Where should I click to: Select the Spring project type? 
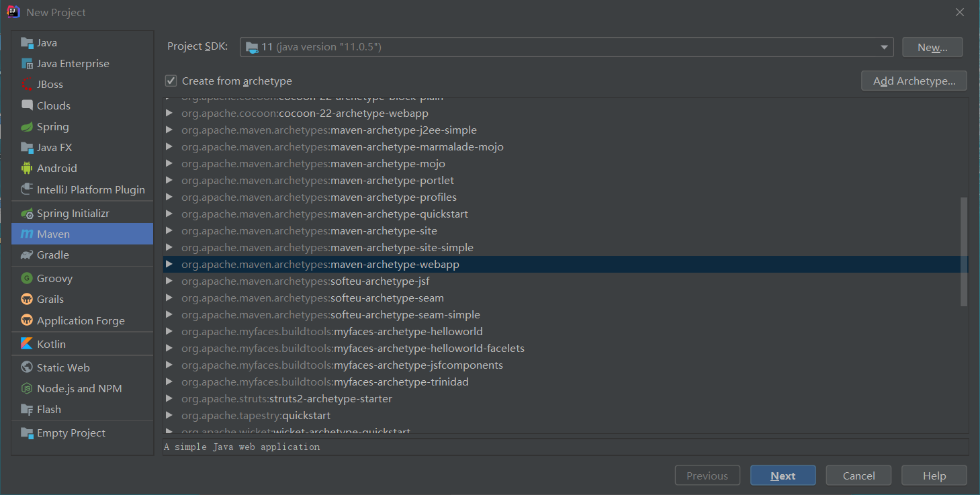(52, 126)
